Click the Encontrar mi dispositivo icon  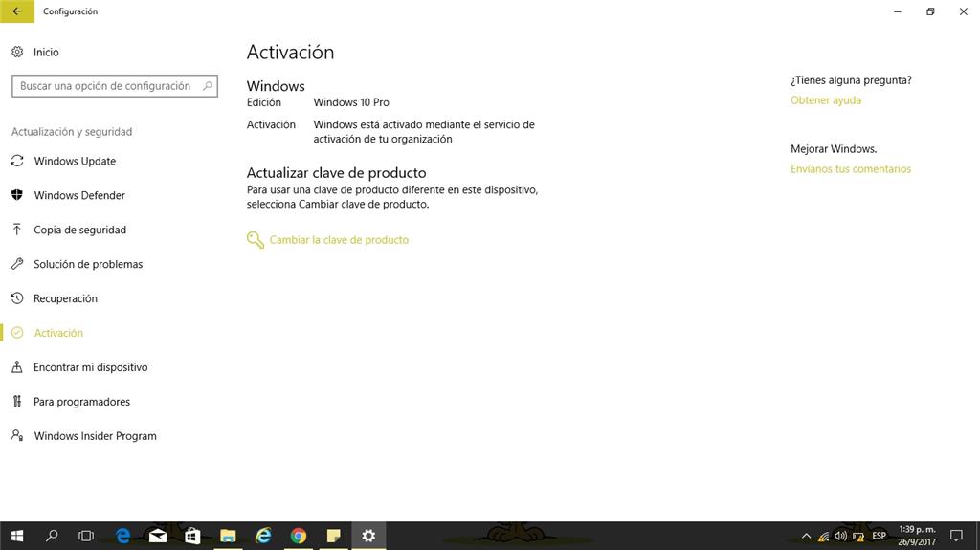[x=17, y=367]
